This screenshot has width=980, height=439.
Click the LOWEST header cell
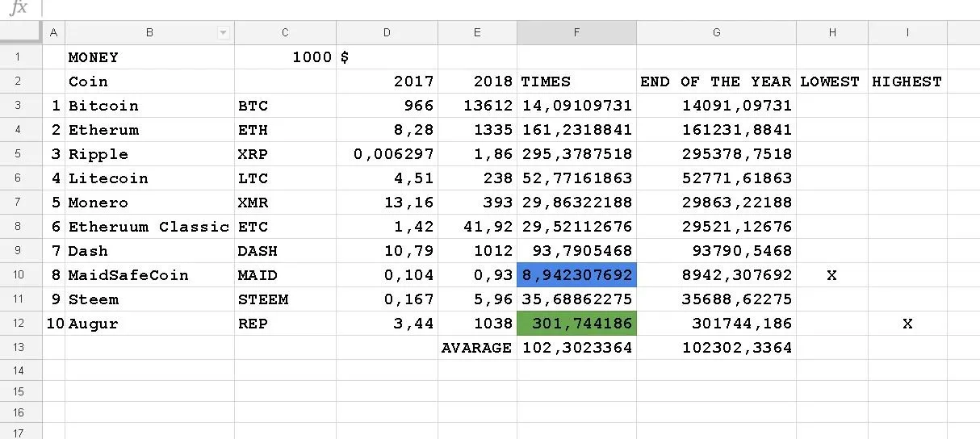832,82
